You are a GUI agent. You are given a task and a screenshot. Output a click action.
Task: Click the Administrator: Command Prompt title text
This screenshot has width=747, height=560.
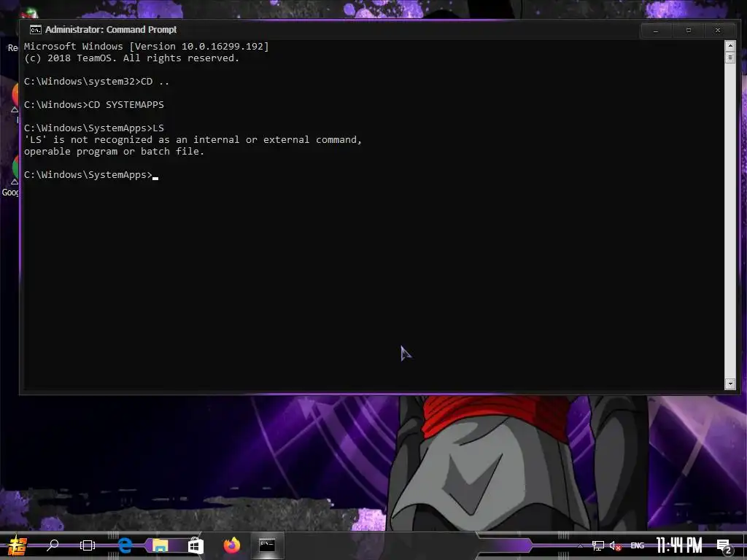(x=111, y=29)
